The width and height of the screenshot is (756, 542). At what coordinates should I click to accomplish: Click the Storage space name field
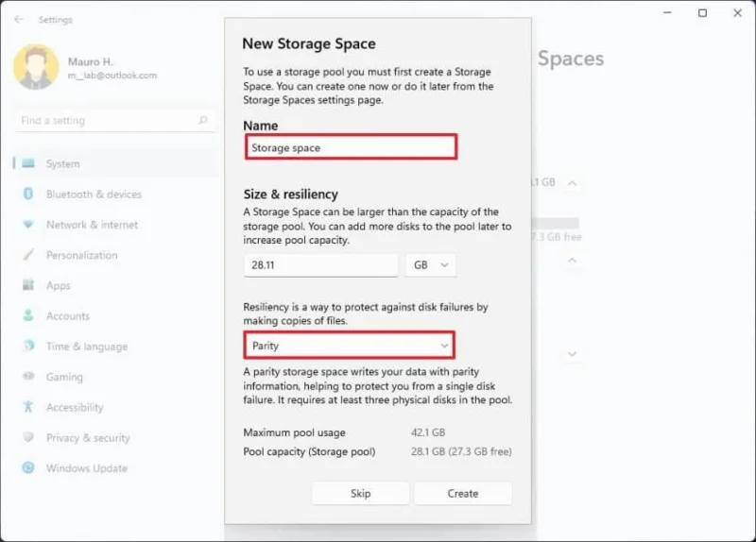351,147
